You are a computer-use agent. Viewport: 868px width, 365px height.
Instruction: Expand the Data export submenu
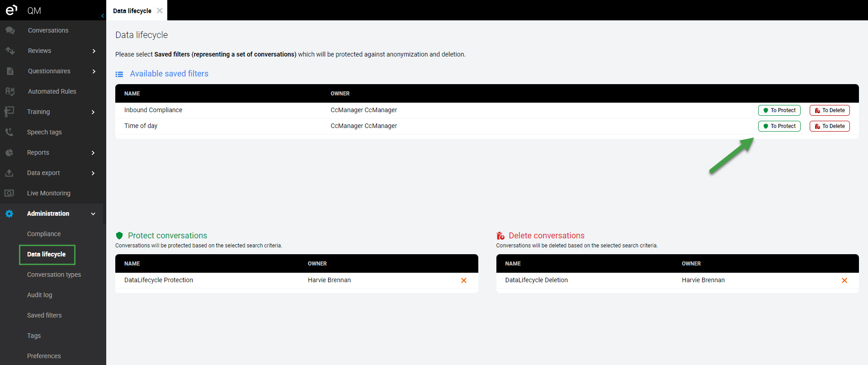93,173
